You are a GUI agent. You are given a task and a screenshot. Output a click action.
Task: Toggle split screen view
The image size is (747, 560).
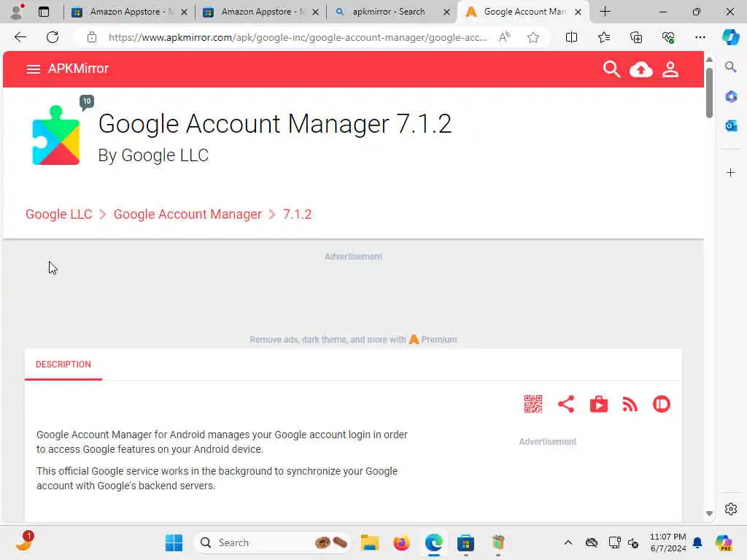click(x=571, y=37)
